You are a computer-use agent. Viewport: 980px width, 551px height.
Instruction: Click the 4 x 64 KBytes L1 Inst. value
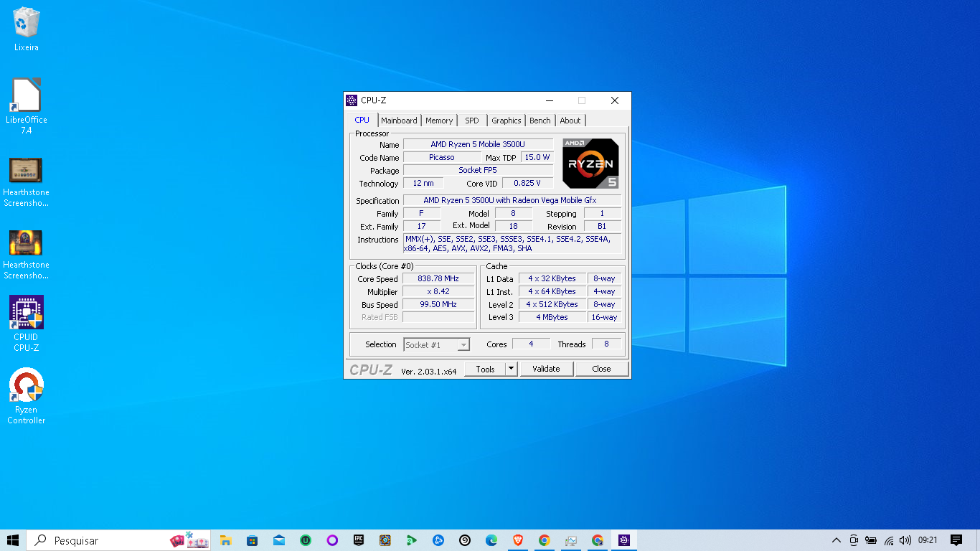point(552,291)
